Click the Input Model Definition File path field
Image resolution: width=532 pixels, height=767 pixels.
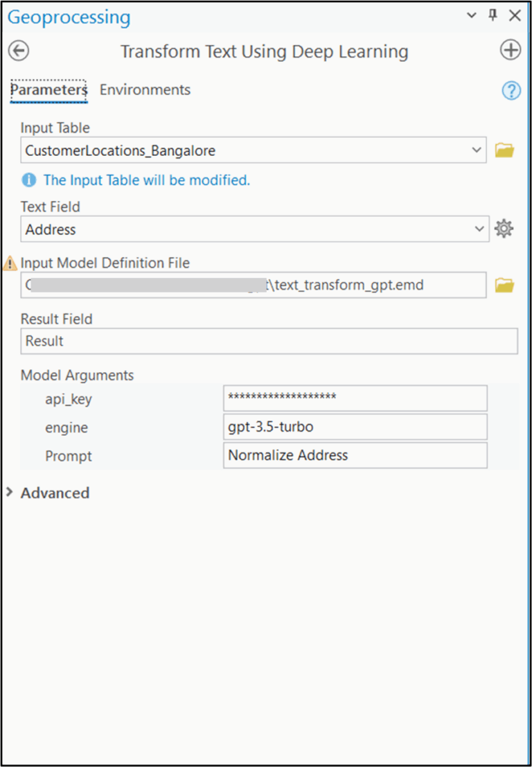click(253, 285)
